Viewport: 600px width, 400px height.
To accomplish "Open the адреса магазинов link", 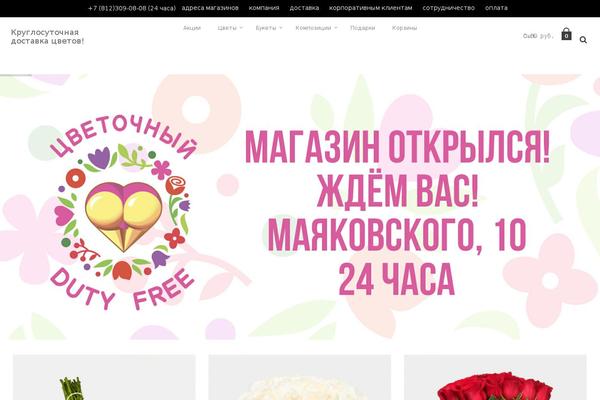I will (210, 8).
